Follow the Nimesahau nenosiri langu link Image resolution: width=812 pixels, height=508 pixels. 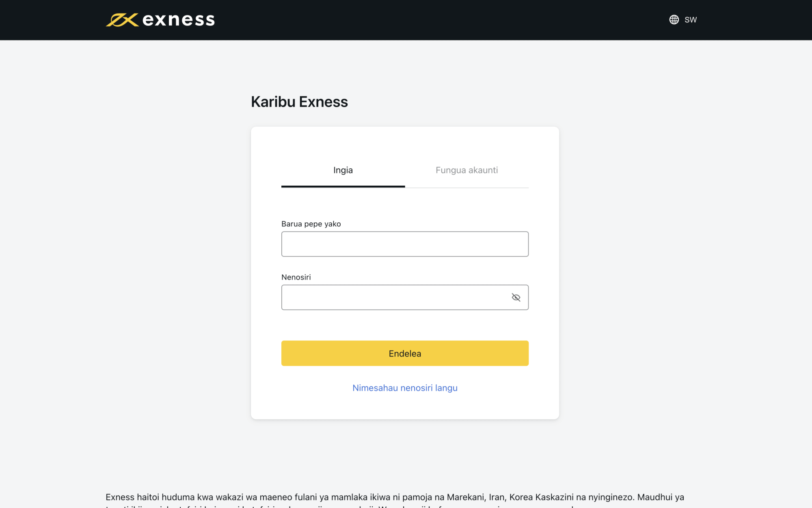point(405,388)
